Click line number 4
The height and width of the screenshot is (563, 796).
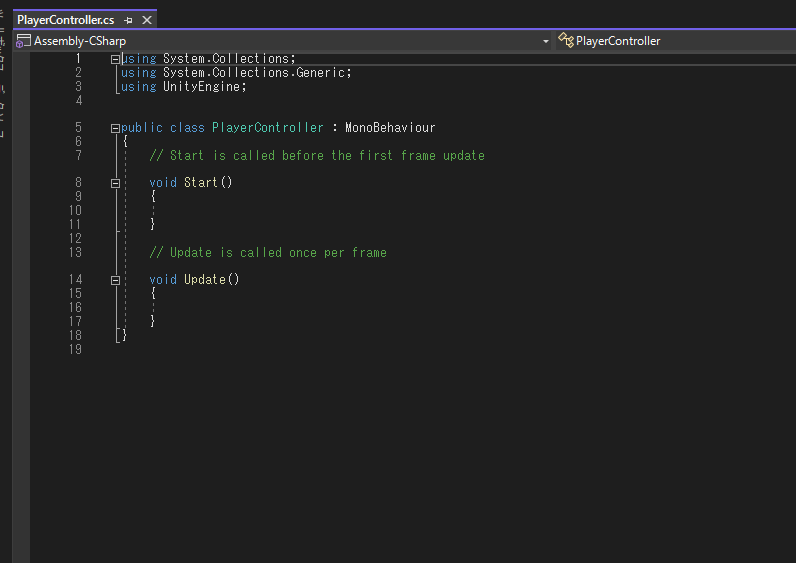(79, 101)
